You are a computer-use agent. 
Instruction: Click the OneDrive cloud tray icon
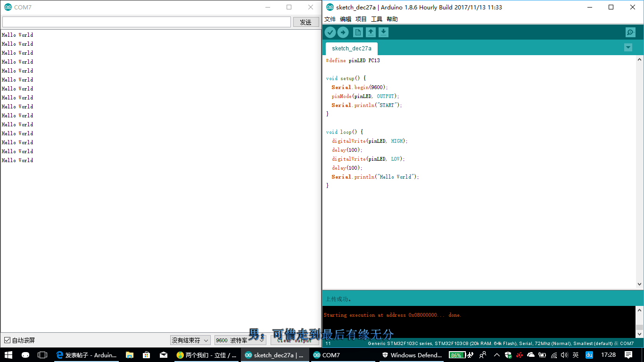click(531, 355)
